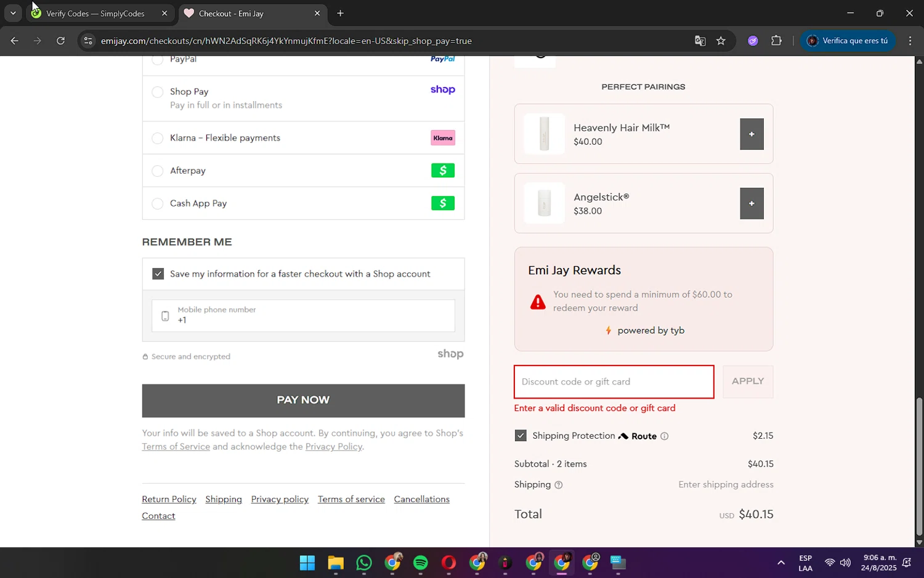
Task: Open File Explorer from taskbar
Action: [x=335, y=563]
